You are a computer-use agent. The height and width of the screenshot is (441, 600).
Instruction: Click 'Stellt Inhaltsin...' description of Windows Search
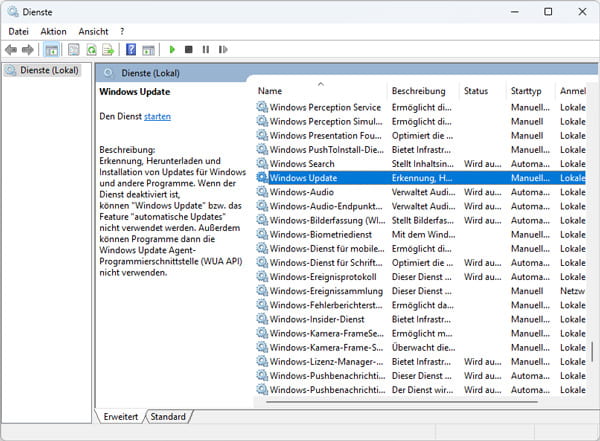click(x=422, y=164)
